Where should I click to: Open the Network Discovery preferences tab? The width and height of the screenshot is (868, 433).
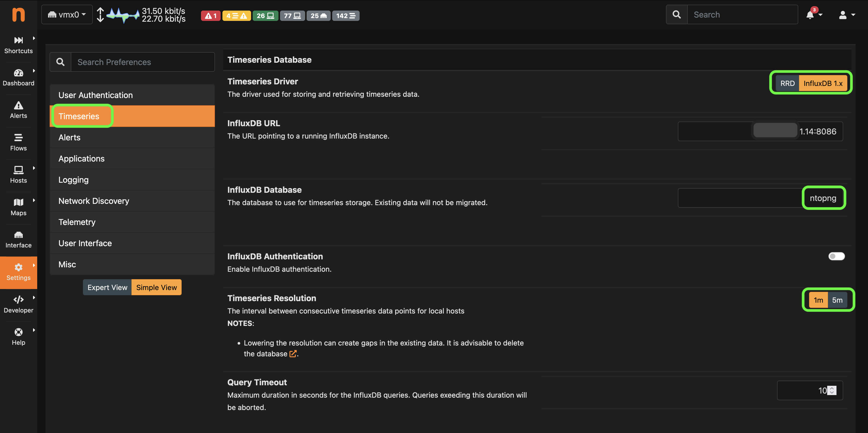click(x=132, y=201)
